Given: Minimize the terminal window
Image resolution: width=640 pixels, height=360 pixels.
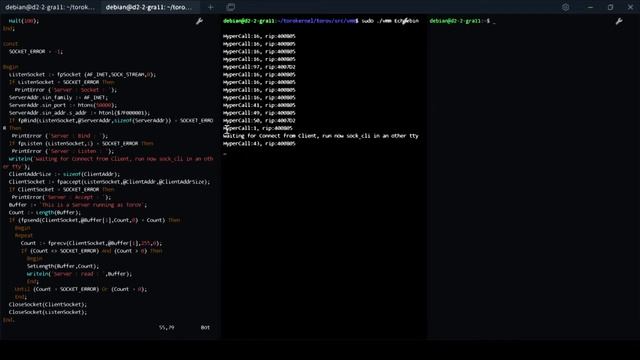Looking at the screenshot, I should [590, 7].
